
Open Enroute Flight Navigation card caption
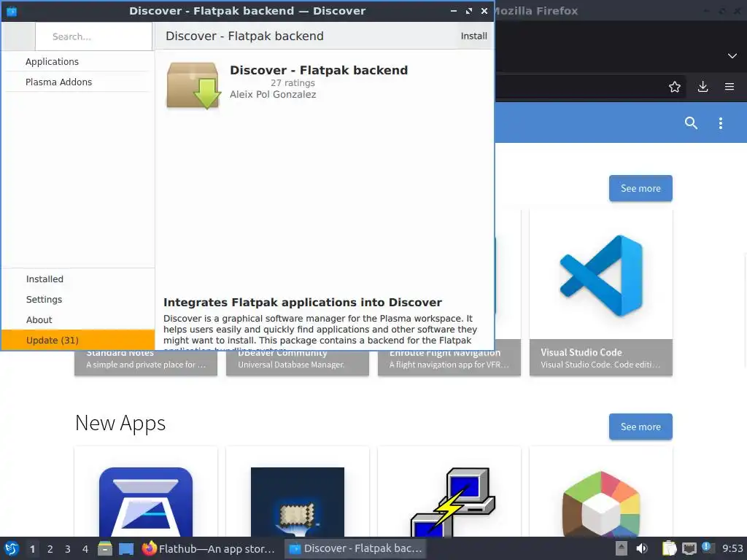[x=449, y=359]
